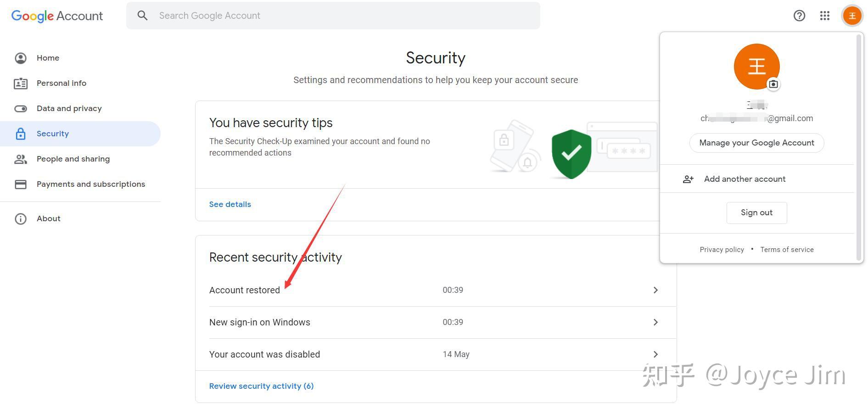Open the Personal info menu item

point(62,83)
